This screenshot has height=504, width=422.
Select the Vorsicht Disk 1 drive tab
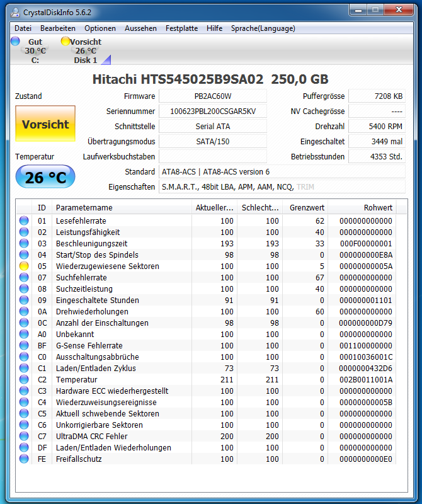pyautogui.click(x=86, y=51)
